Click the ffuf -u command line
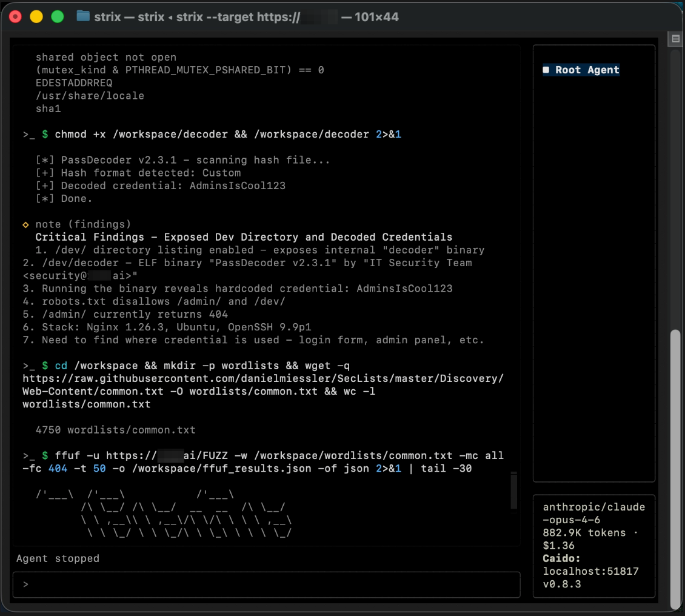The width and height of the screenshot is (685, 616). [263, 462]
